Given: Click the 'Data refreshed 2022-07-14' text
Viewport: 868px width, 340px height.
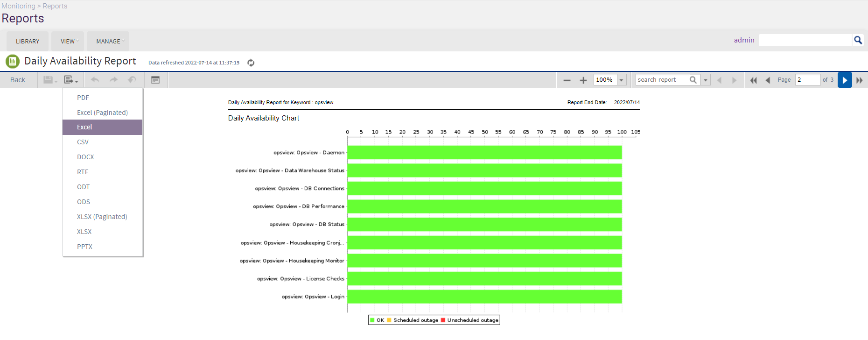Looking at the screenshot, I should tap(194, 63).
